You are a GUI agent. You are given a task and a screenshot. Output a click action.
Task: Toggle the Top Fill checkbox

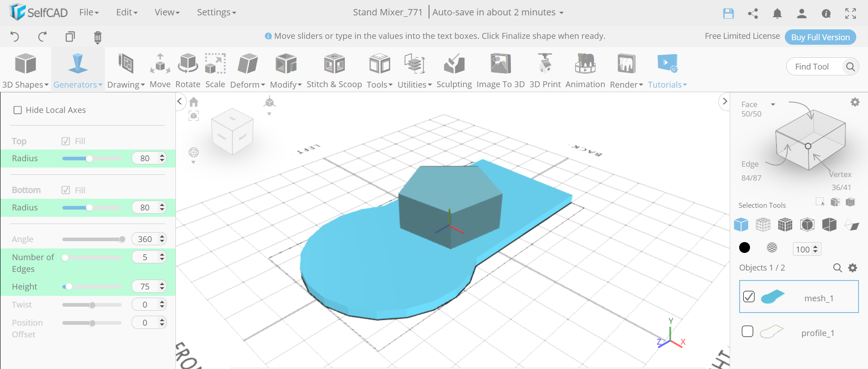click(66, 141)
